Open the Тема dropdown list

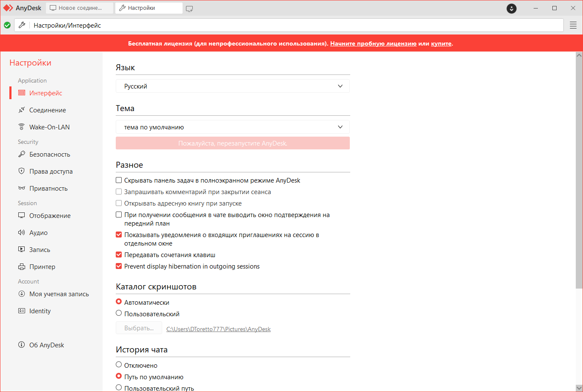pos(233,127)
